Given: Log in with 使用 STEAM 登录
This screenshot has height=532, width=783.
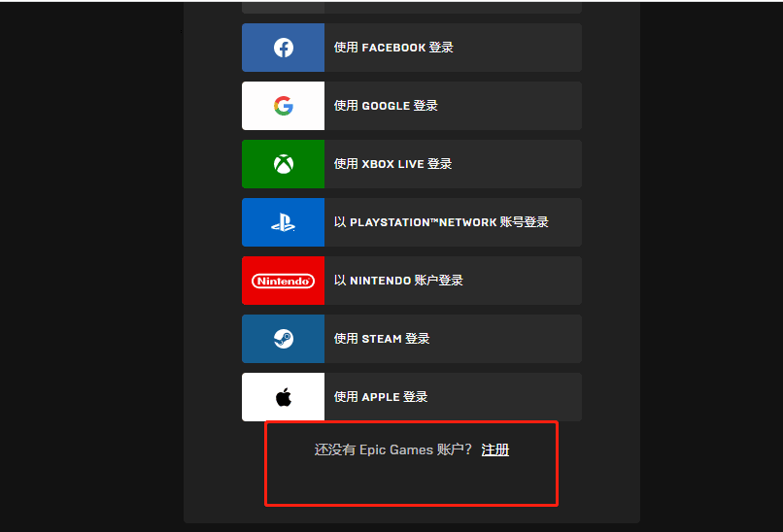Looking at the screenshot, I should coord(412,339).
